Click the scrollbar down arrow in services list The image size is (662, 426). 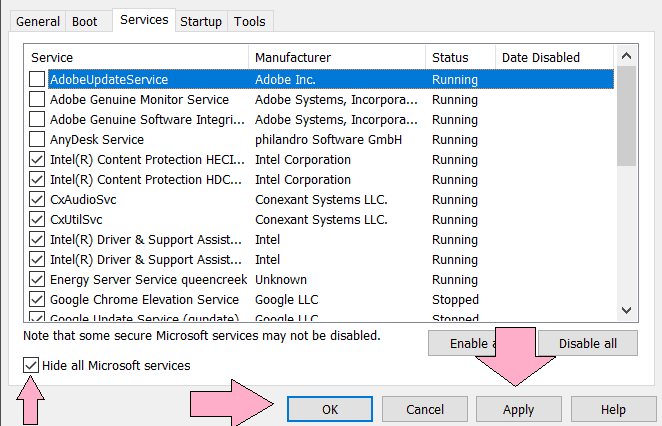coord(627,310)
